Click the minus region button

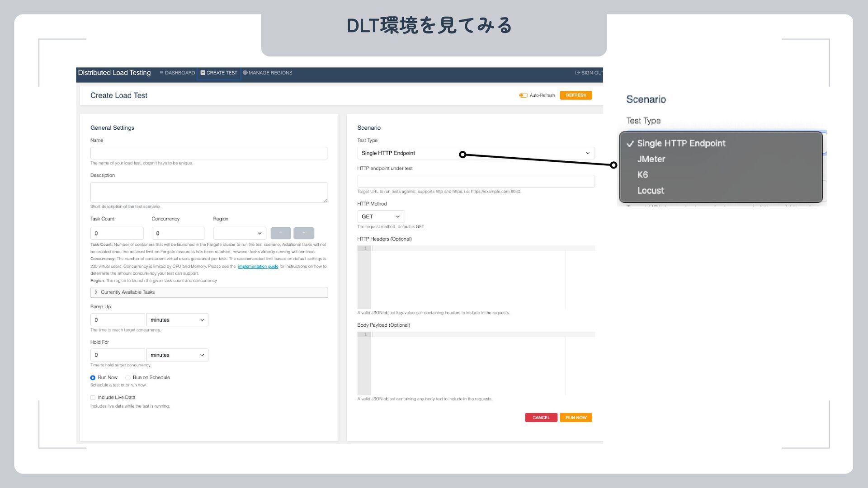(281, 233)
